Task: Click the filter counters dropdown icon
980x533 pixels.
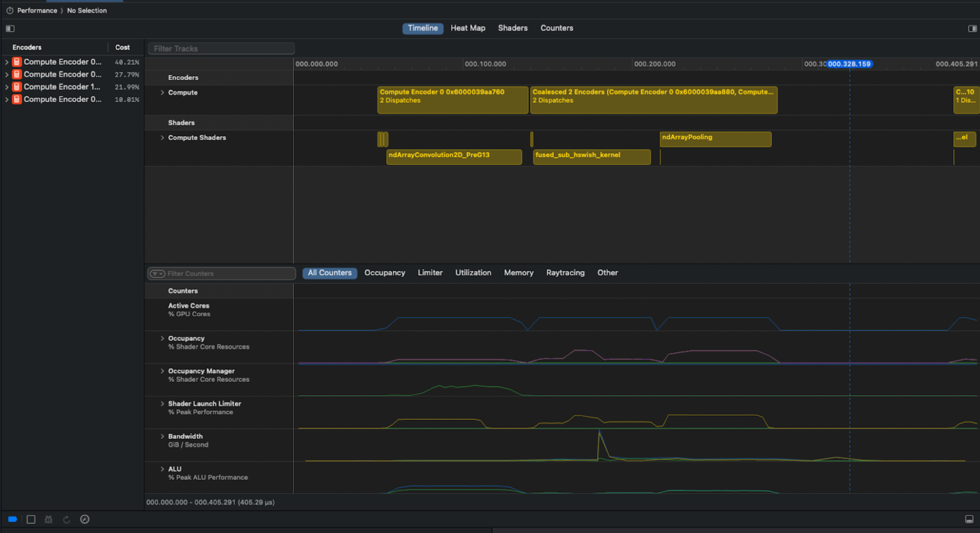Action: (157, 274)
